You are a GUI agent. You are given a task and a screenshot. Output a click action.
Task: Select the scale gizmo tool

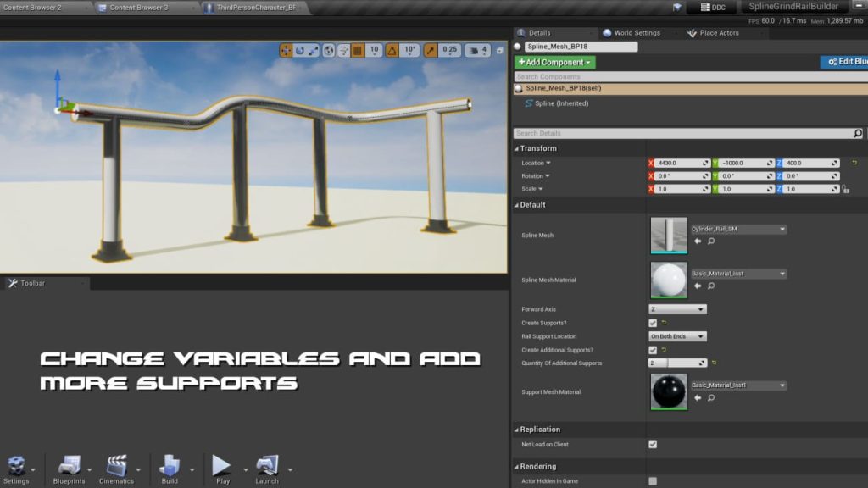(314, 50)
